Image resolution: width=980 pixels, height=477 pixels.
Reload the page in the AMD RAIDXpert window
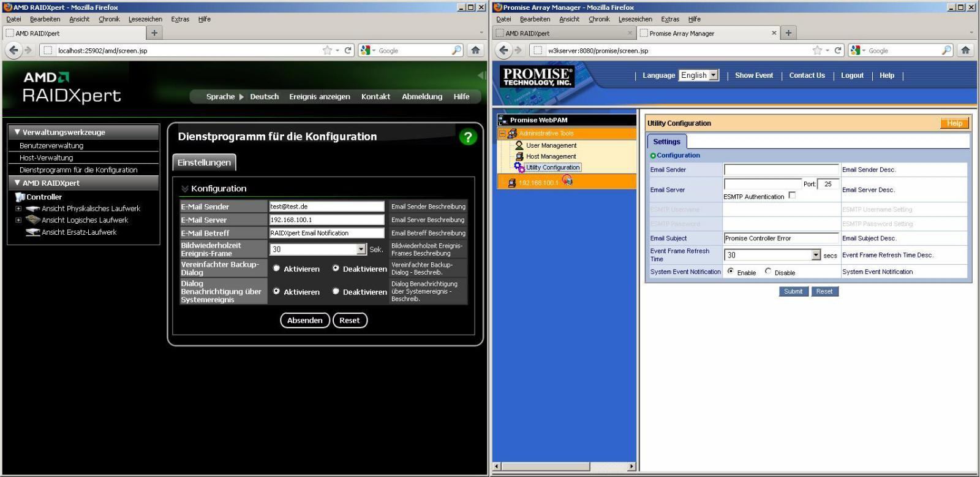pyautogui.click(x=348, y=50)
